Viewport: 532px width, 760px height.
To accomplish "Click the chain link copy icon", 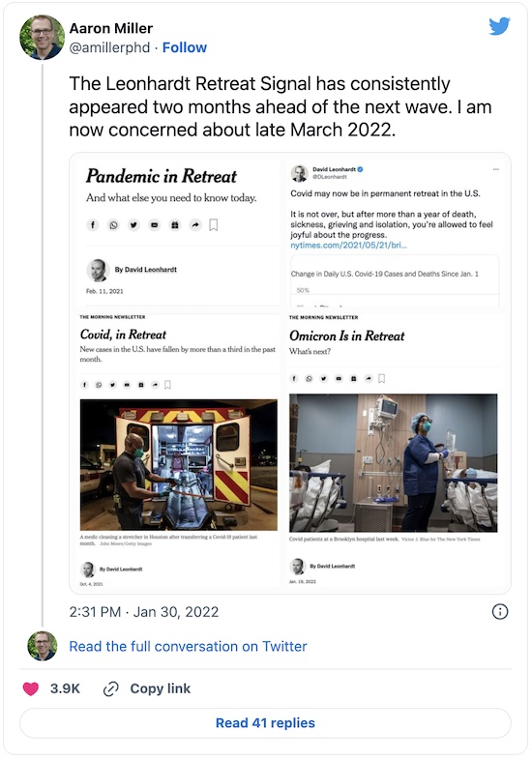I will click(111, 688).
